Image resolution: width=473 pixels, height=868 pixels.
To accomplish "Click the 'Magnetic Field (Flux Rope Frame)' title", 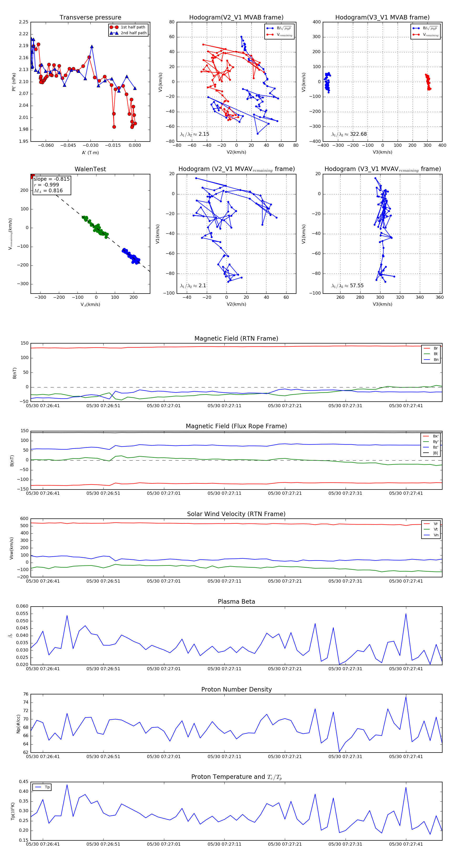I will pos(236,426).
